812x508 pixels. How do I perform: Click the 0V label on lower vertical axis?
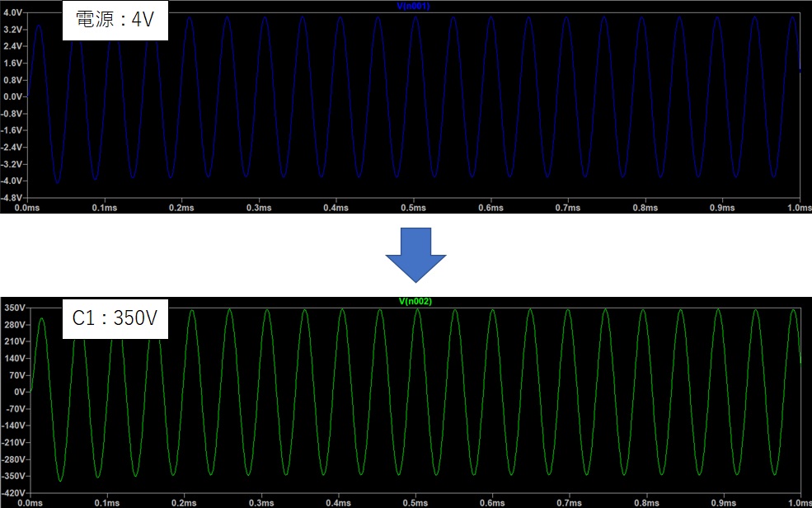tap(18, 392)
